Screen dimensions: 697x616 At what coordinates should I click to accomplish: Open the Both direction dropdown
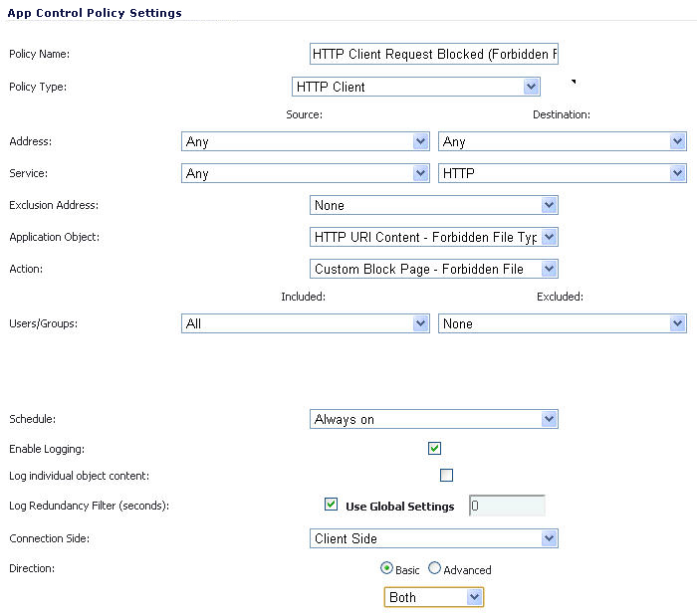tap(433, 597)
